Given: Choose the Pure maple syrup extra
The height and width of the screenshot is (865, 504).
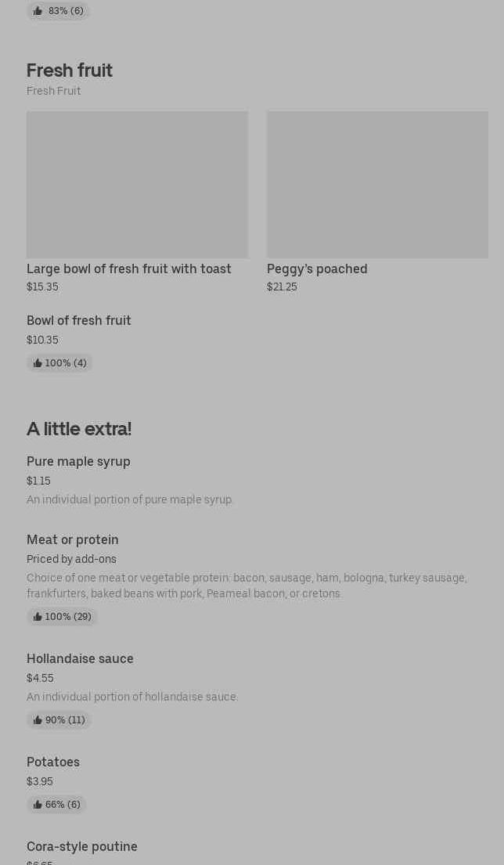Looking at the screenshot, I should point(78,461).
